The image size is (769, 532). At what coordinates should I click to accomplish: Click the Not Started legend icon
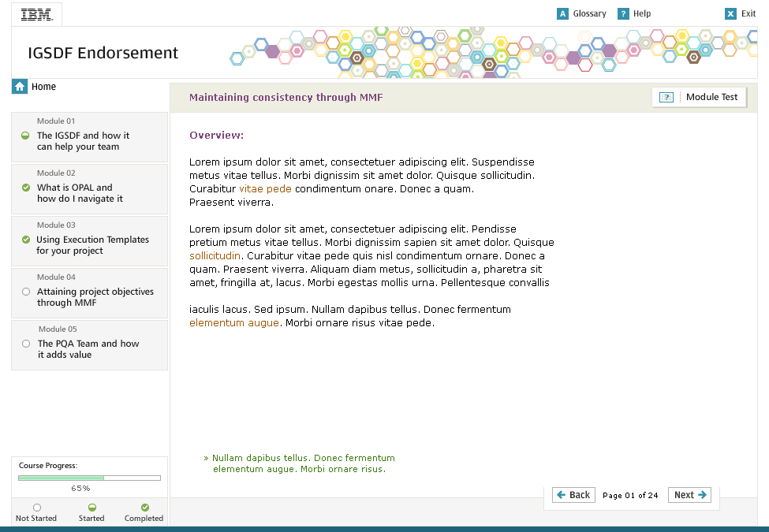[x=37, y=508]
